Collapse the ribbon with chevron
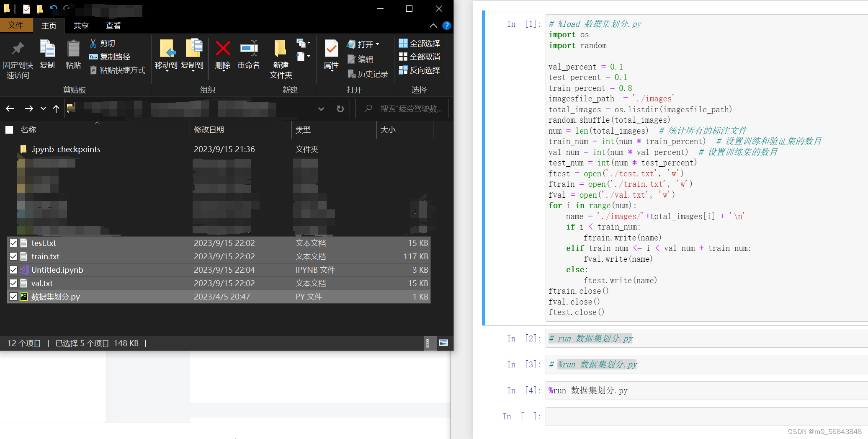Viewport: 868px width, 439px height. click(x=433, y=26)
